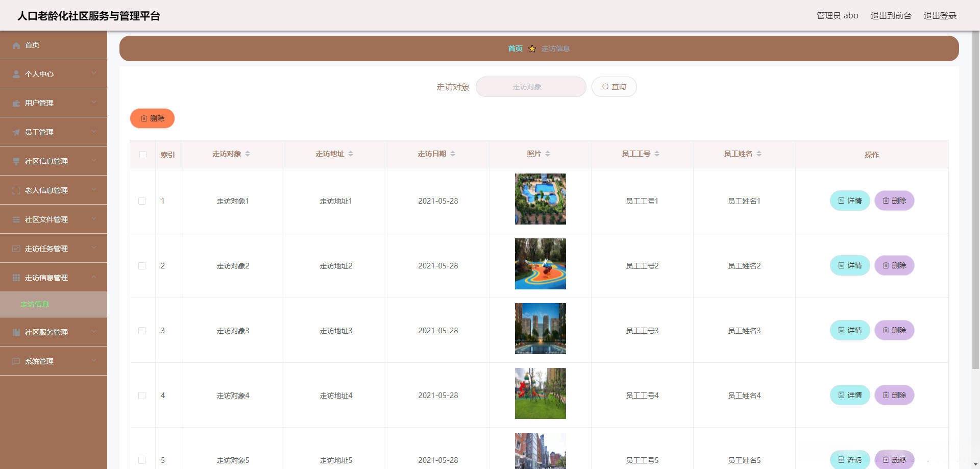Delete row 走访对象3 with its 删除 button
This screenshot has height=469, width=980.
pos(894,330)
